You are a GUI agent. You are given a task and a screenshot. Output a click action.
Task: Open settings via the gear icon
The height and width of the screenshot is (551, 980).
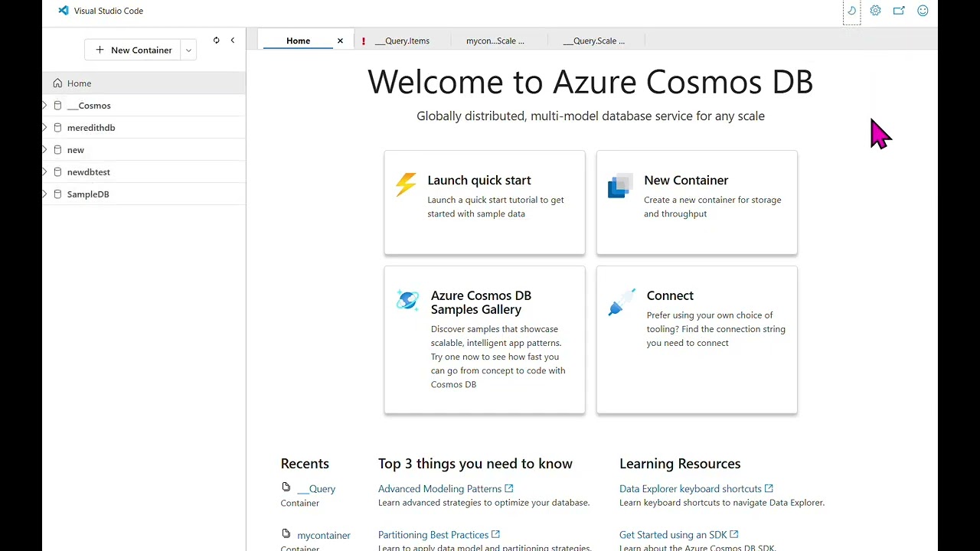[x=875, y=11]
